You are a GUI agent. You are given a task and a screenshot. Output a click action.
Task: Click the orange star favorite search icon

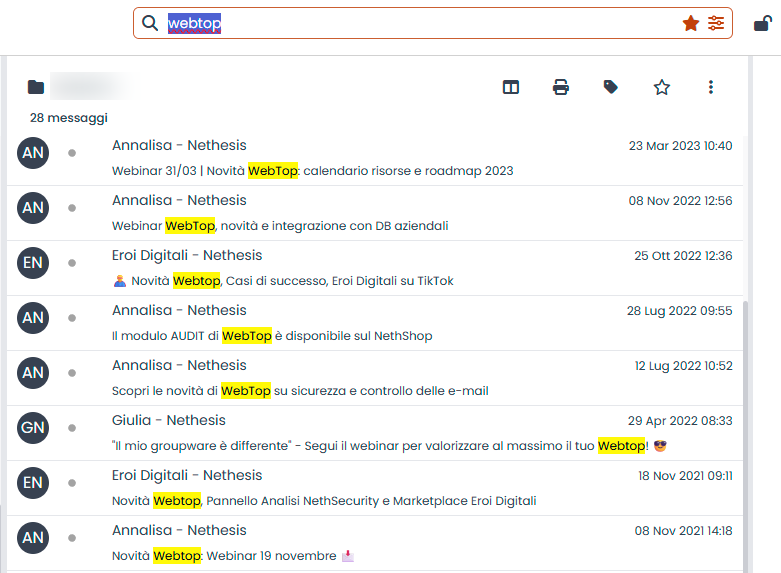690,23
